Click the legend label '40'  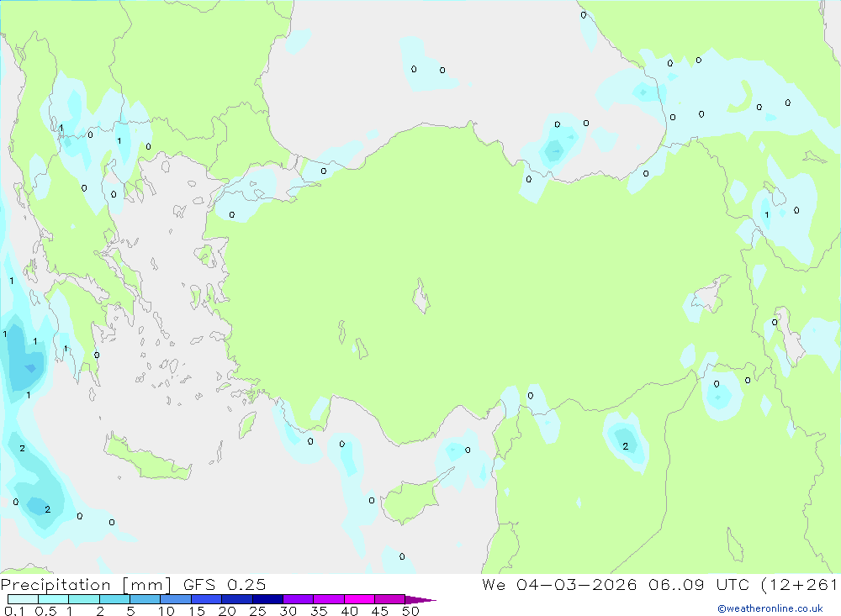(x=349, y=611)
